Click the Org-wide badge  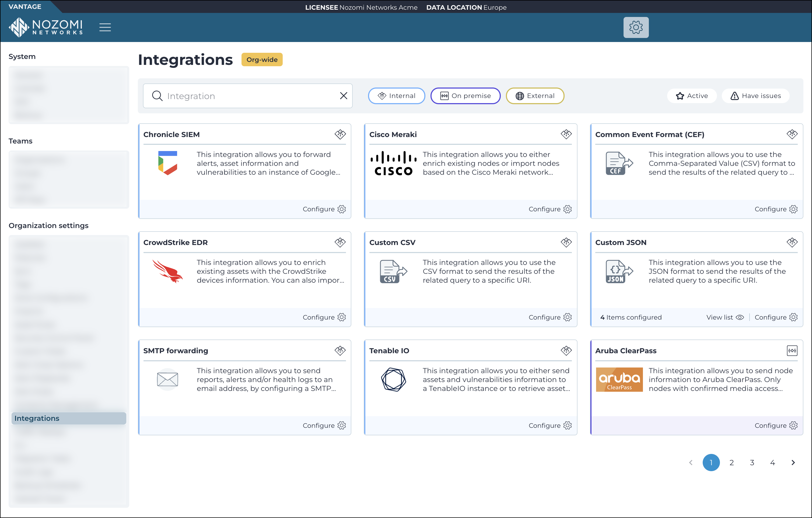[262, 60]
